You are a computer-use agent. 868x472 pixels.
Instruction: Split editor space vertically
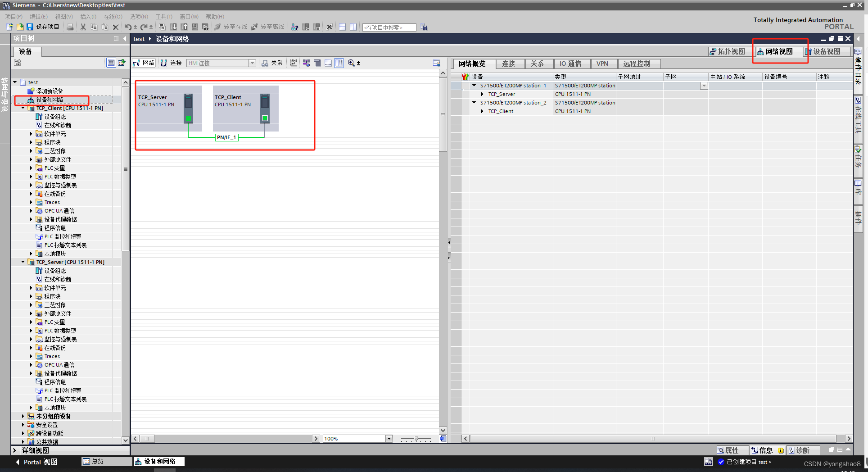point(353,27)
